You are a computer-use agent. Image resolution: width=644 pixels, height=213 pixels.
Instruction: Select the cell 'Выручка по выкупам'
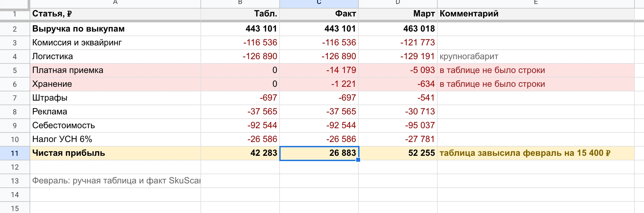(115, 29)
